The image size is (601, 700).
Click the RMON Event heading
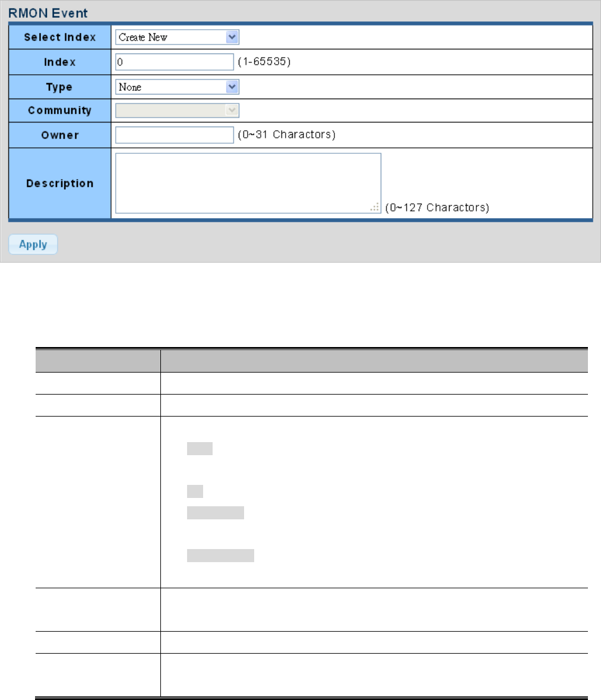(x=48, y=13)
